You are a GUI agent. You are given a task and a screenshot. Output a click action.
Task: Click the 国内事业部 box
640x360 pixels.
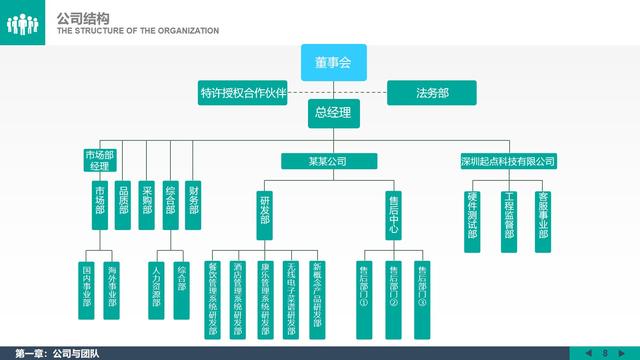point(86,290)
